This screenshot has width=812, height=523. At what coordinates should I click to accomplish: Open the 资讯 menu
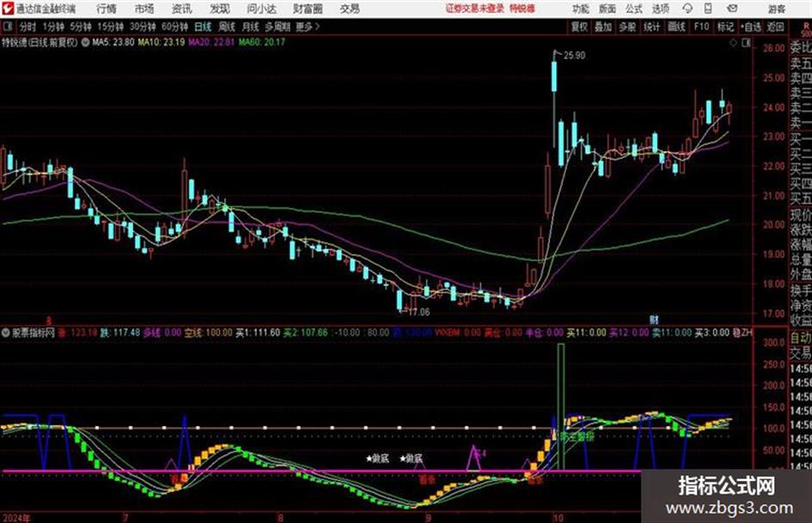click(181, 9)
